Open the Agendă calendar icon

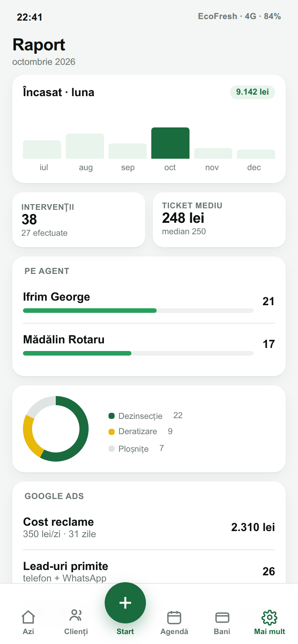coord(174,617)
